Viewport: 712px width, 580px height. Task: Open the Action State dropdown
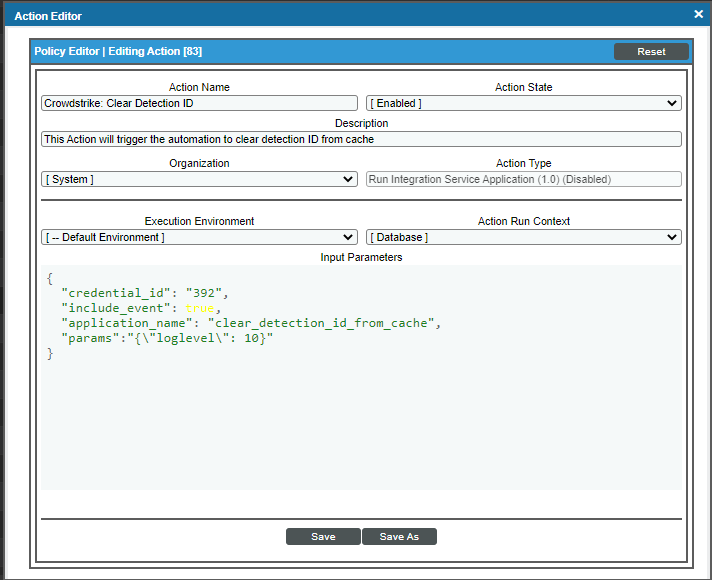coord(524,103)
